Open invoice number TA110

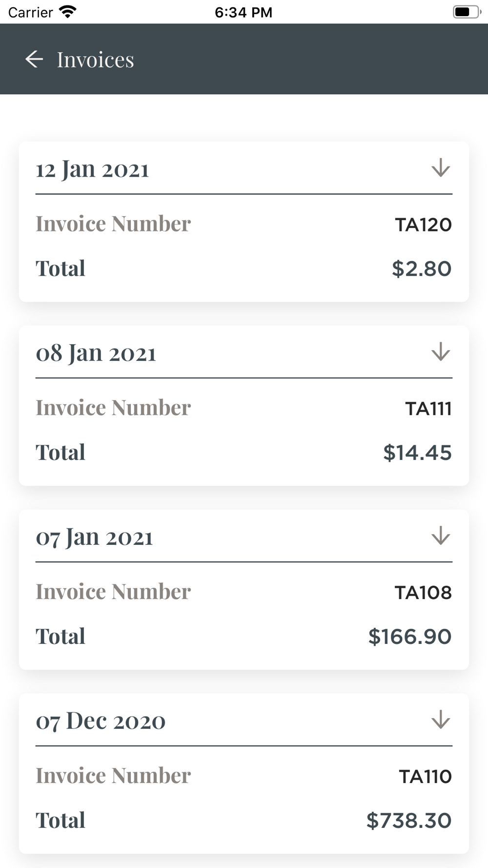(x=426, y=776)
